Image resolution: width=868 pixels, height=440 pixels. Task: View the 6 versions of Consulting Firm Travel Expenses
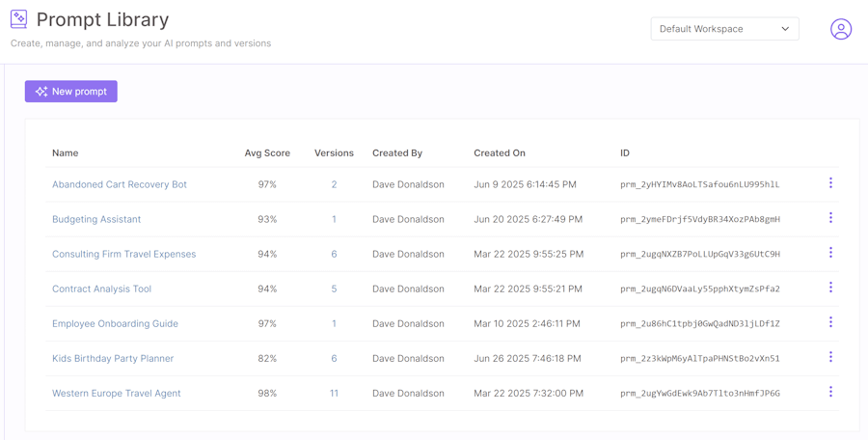click(334, 254)
